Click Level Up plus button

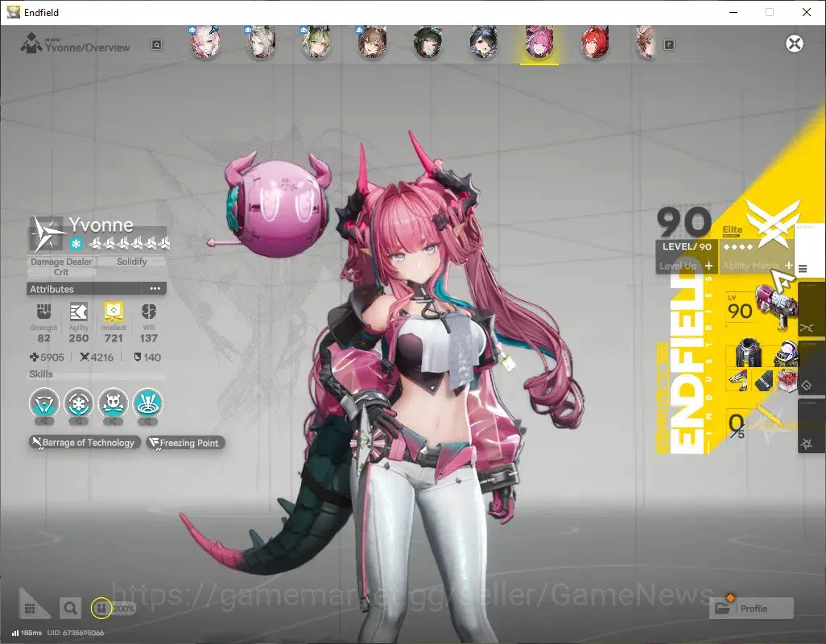pos(708,266)
